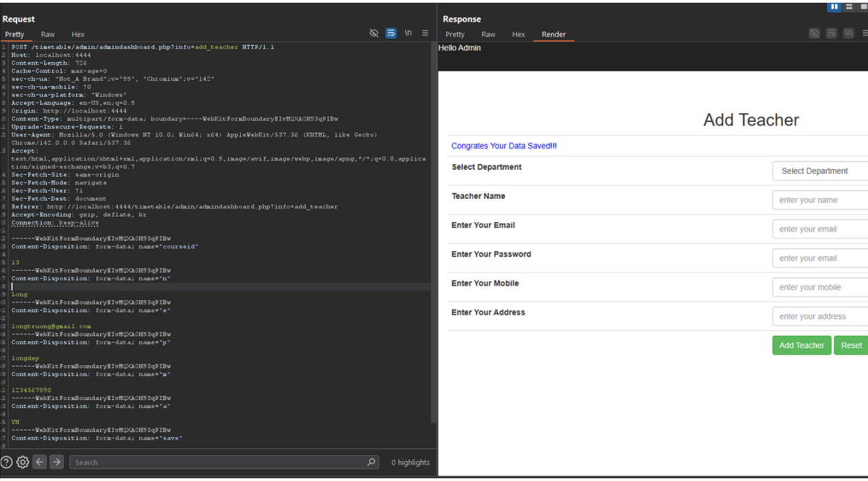868x481 pixels.
Task: Switch to side-by-side layout view
Action: pos(834,7)
